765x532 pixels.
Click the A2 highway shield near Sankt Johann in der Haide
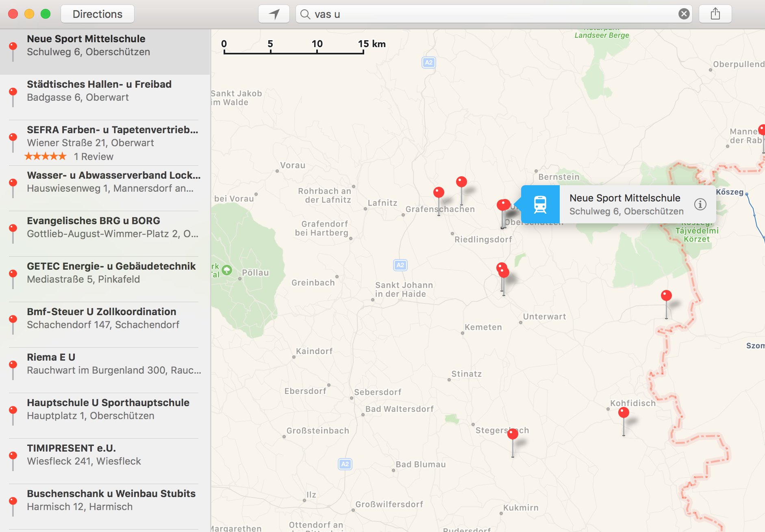coord(400,265)
